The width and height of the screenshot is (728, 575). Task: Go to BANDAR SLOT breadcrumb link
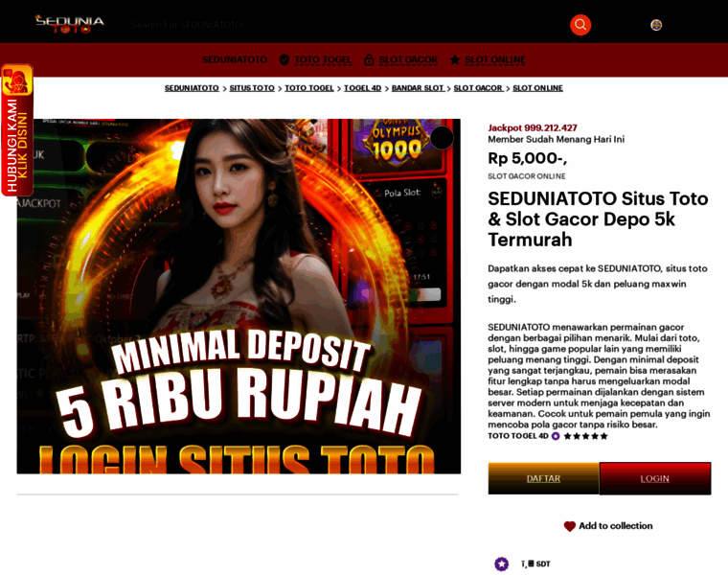tap(418, 88)
